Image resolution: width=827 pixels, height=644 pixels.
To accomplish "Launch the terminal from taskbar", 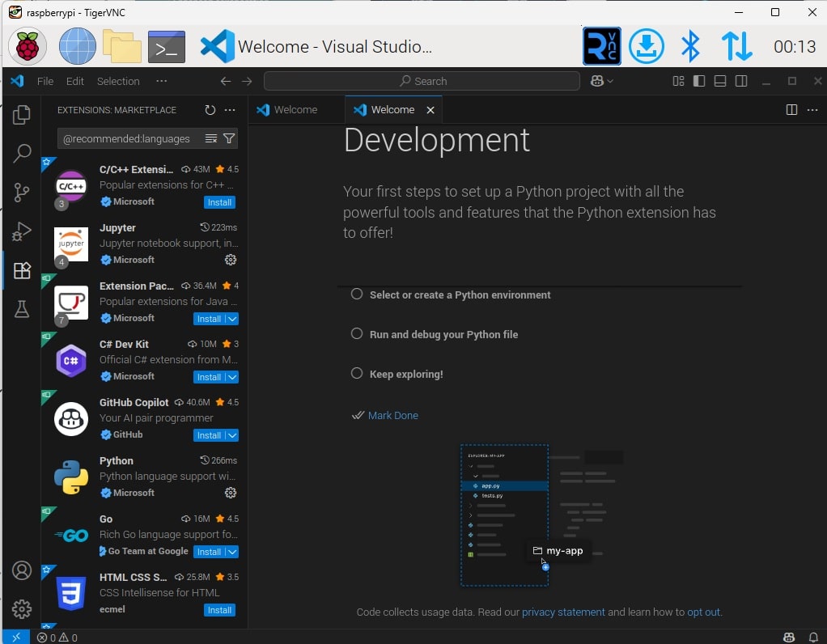I will pyautogui.click(x=167, y=46).
